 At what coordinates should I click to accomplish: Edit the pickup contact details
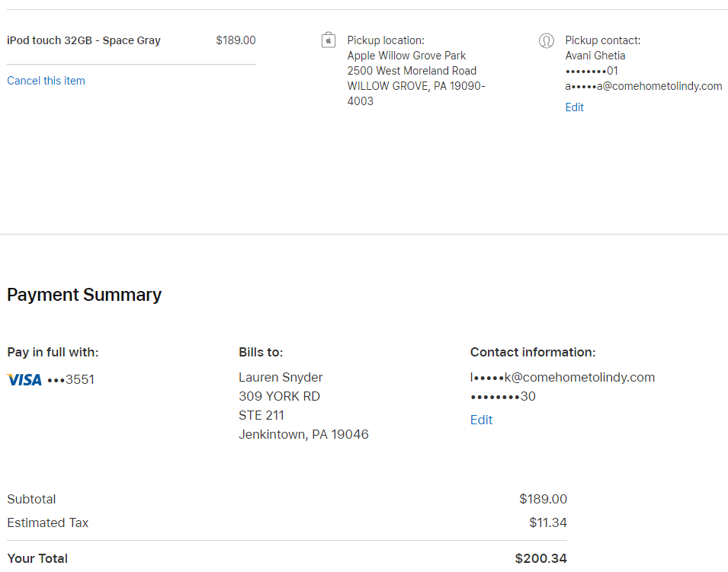pos(574,107)
